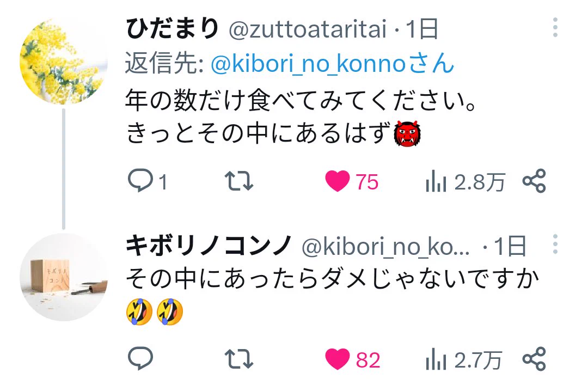Screen dimensions: 588x385
Task: Open ひだまり's profile via display name
Action: [x=172, y=28]
